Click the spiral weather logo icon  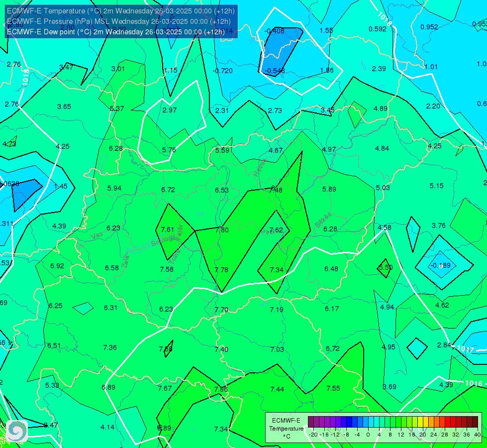17,431
